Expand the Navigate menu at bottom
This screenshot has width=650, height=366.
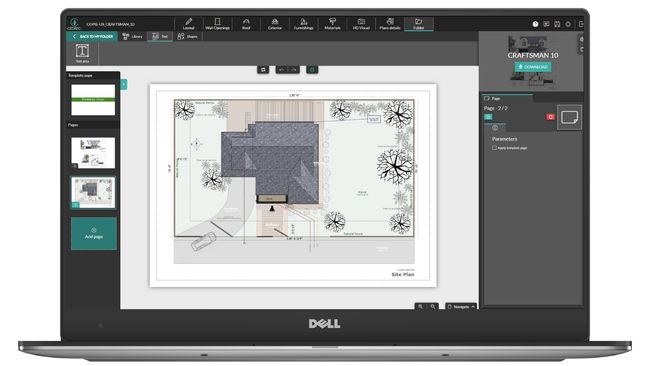tap(461, 307)
